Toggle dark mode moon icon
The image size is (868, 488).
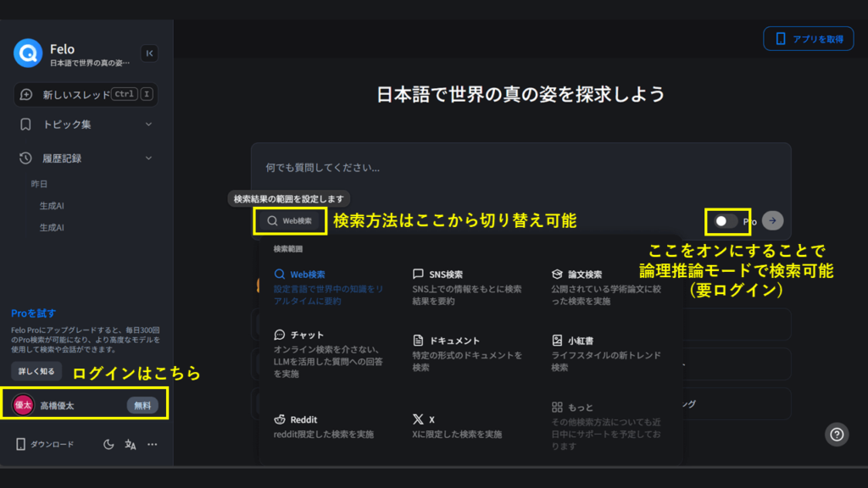pyautogui.click(x=108, y=444)
